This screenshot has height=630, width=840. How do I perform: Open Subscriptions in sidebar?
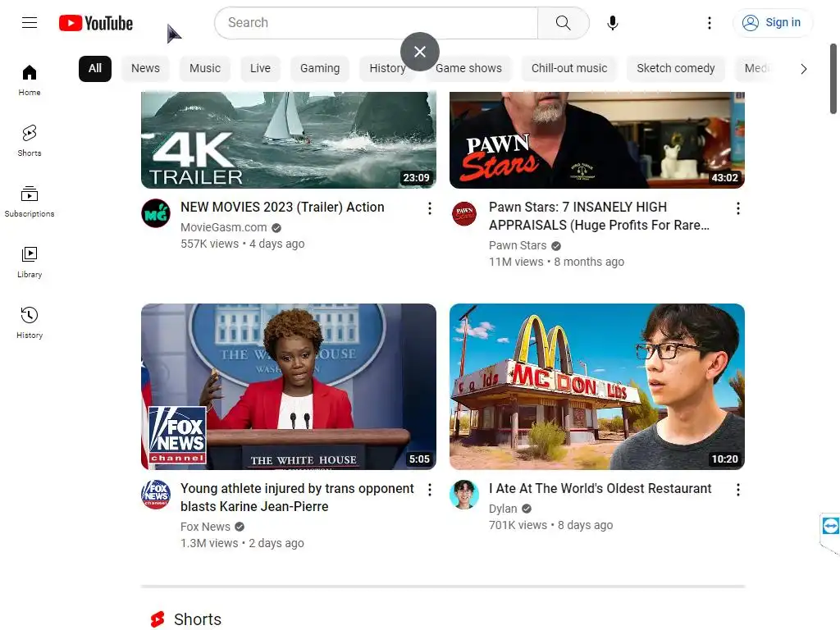[x=30, y=202]
